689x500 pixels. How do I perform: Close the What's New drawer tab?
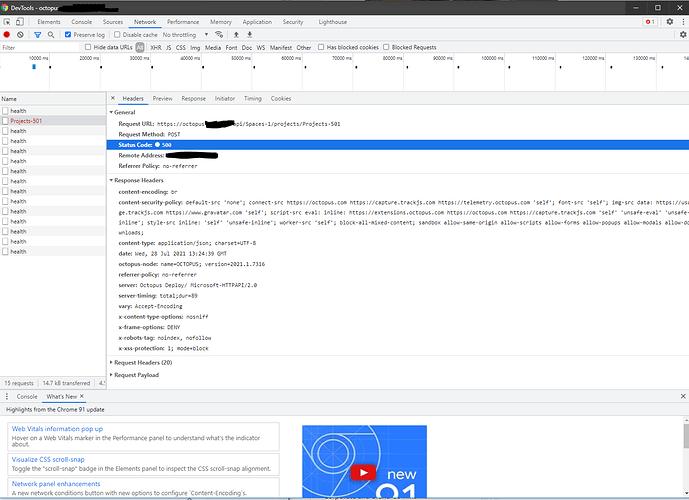pyautogui.click(x=82, y=396)
